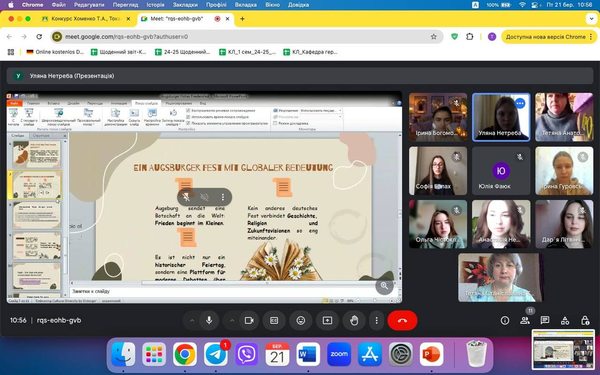This screenshot has width=600, height=375.
Task: Mute microphone in Meet call bar
Action: tap(209, 320)
